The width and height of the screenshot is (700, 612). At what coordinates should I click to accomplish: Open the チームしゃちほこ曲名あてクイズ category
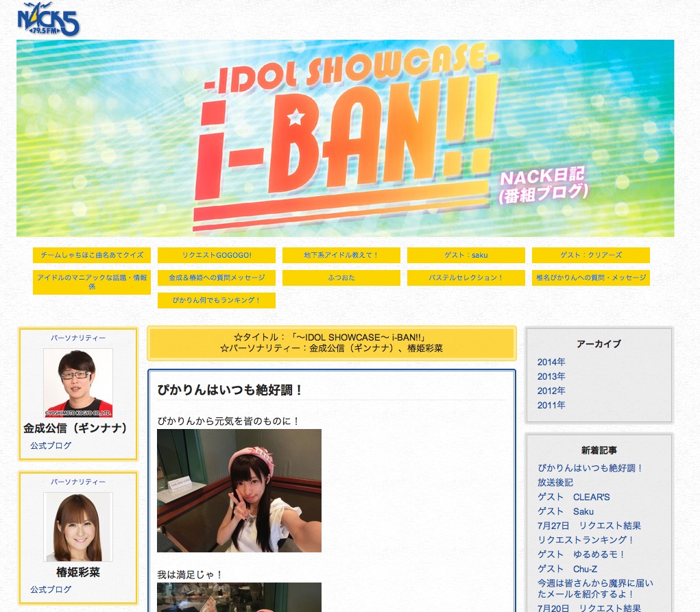[92, 255]
